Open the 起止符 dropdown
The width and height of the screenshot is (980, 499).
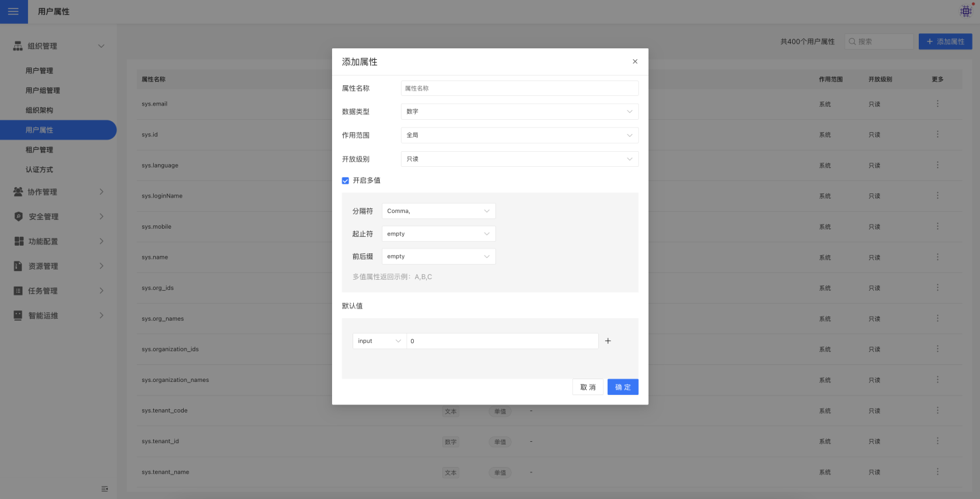(439, 234)
